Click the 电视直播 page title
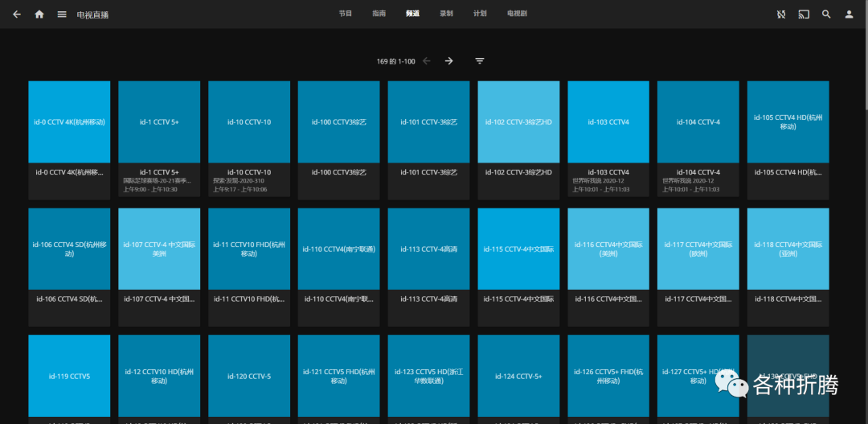The width and height of the screenshot is (868, 424). tap(92, 15)
